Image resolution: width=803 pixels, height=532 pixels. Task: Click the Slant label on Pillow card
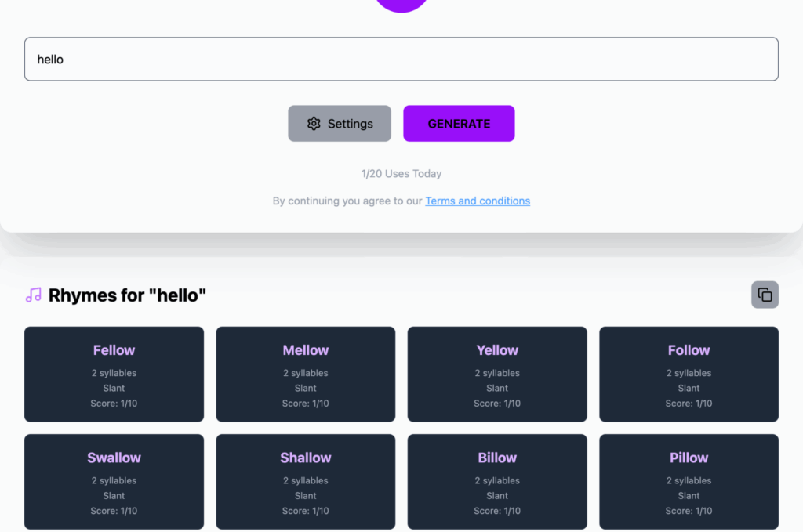point(689,496)
